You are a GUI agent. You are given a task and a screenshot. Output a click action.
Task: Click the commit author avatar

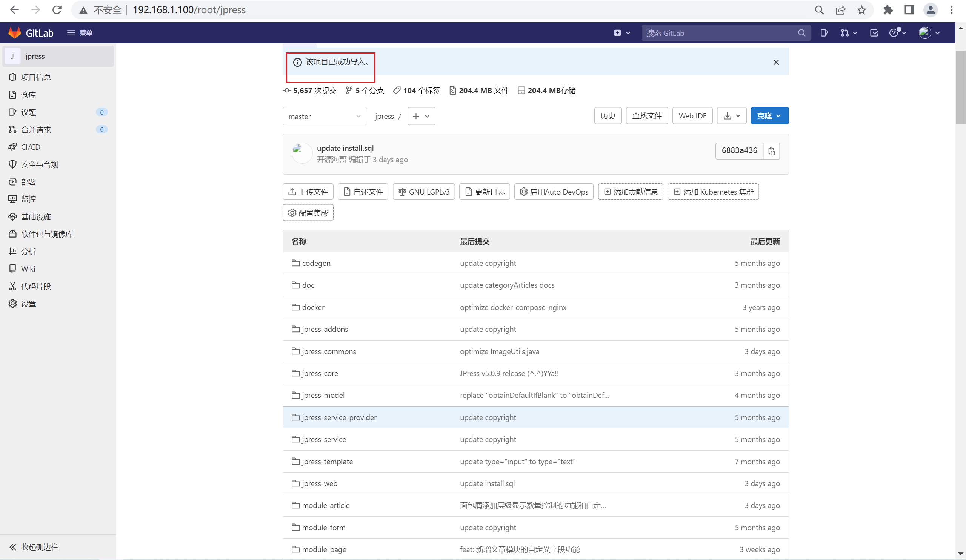[302, 153]
